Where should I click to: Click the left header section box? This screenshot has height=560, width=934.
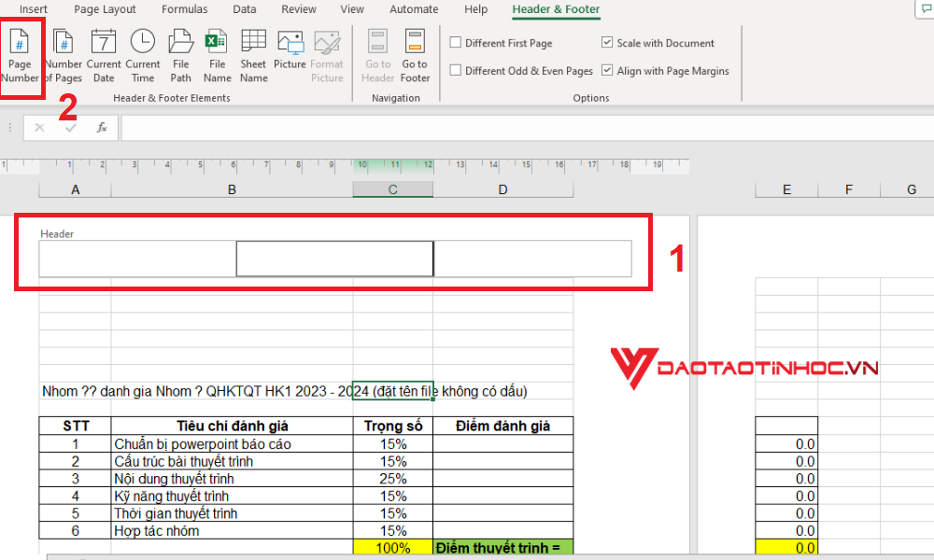tap(137, 259)
